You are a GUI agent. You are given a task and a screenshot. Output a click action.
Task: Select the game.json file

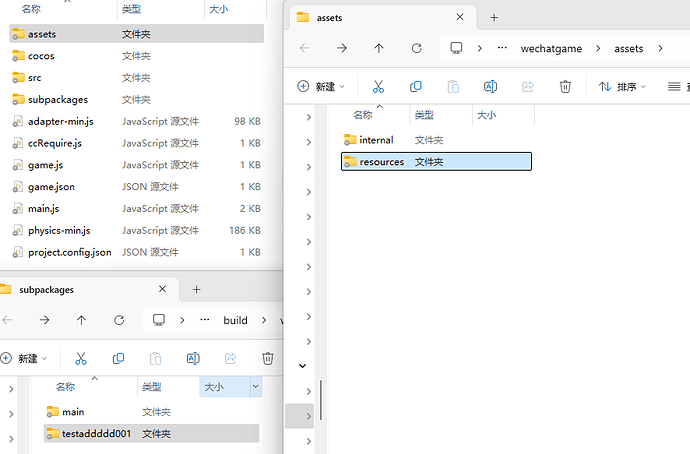pyautogui.click(x=136, y=187)
